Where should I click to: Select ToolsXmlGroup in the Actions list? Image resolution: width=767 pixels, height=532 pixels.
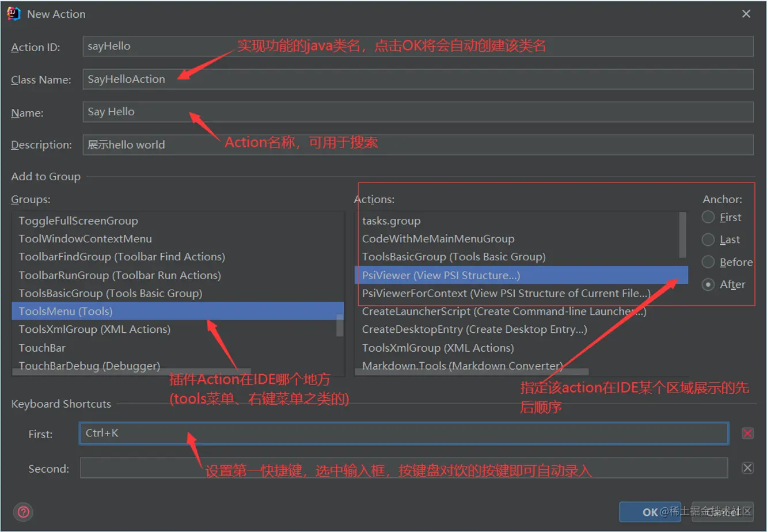[521, 348]
